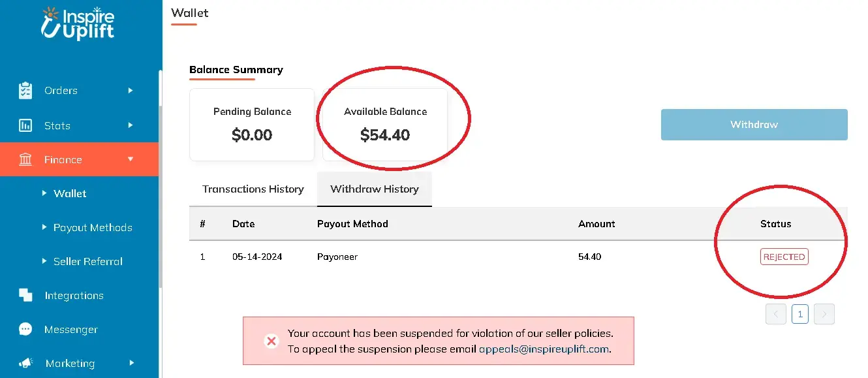Expand the Orders submenu arrow
This screenshot has width=868, height=378.
point(131,91)
